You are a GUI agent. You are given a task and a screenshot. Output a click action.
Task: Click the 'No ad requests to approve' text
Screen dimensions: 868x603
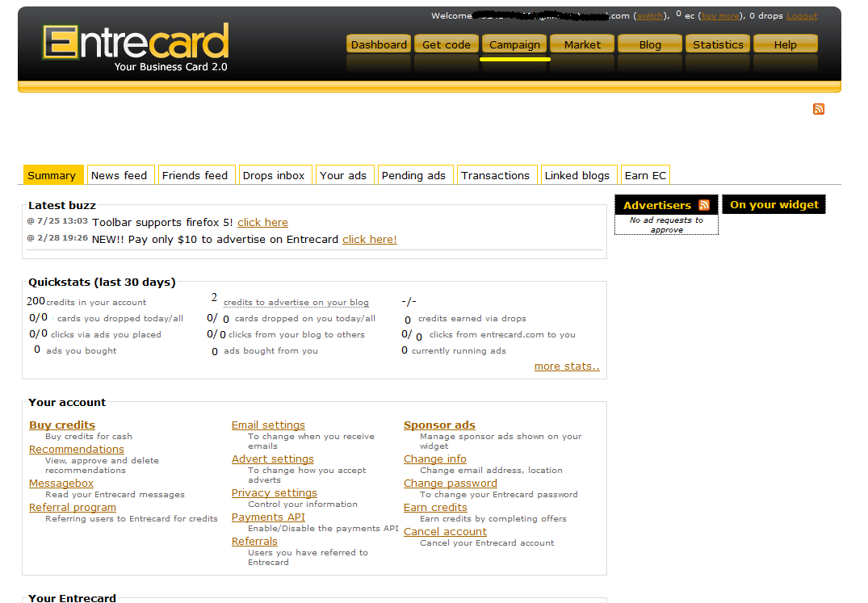pyautogui.click(x=666, y=224)
